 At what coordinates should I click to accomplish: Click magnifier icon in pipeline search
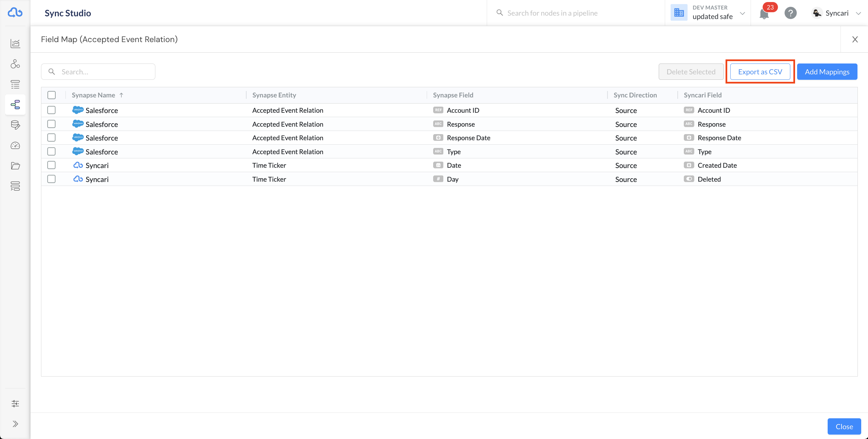[500, 13]
